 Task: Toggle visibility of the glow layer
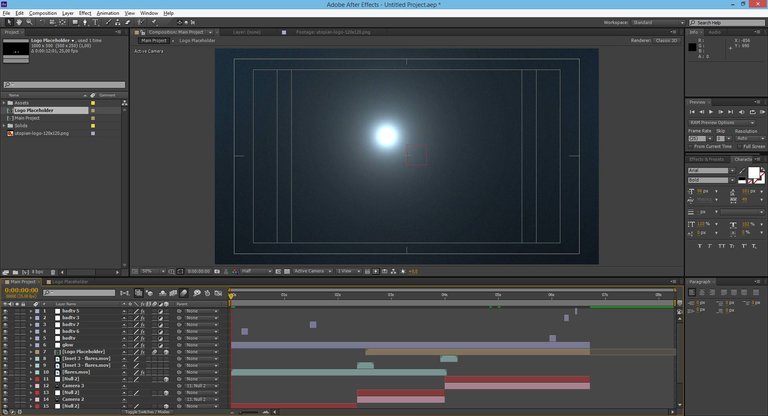click(x=5, y=345)
